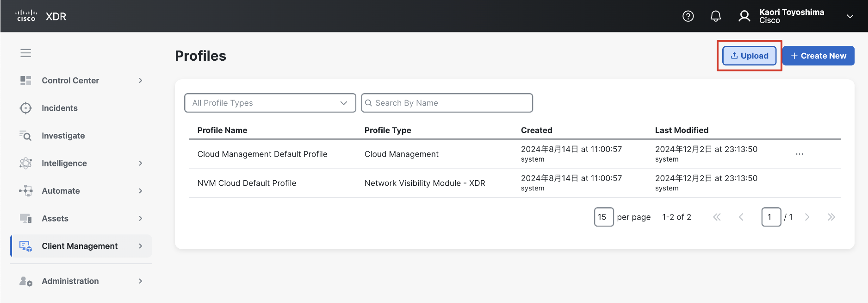
Task: Open the All Profile Types dropdown
Action: (270, 103)
